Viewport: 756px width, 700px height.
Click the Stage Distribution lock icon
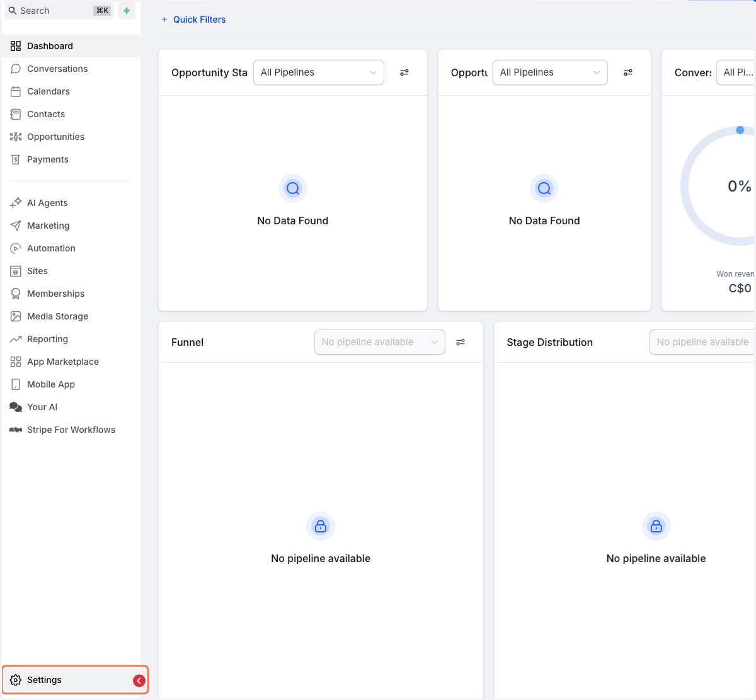(x=656, y=526)
